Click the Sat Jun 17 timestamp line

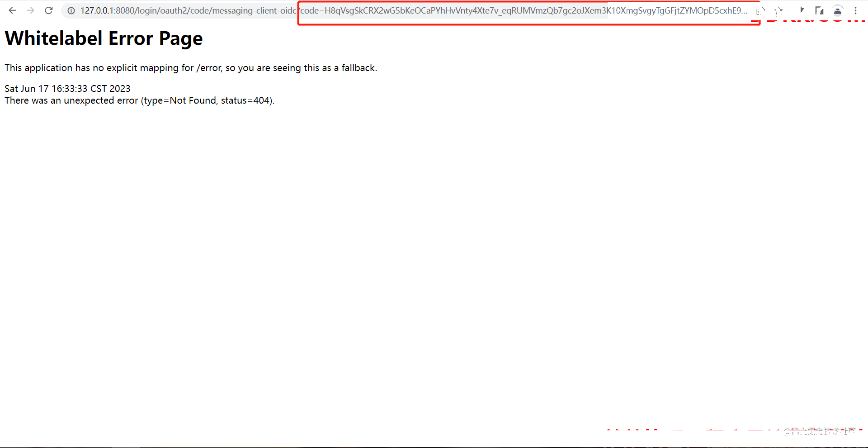click(67, 89)
